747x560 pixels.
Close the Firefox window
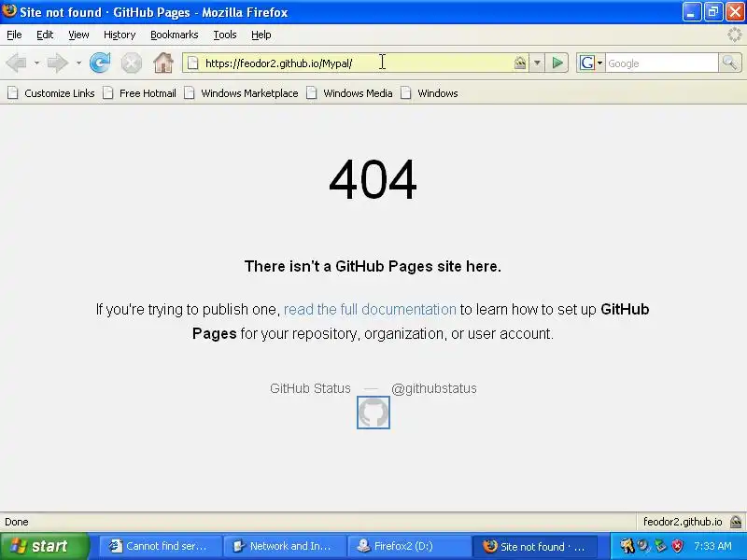pyautogui.click(x=735, y=12)
